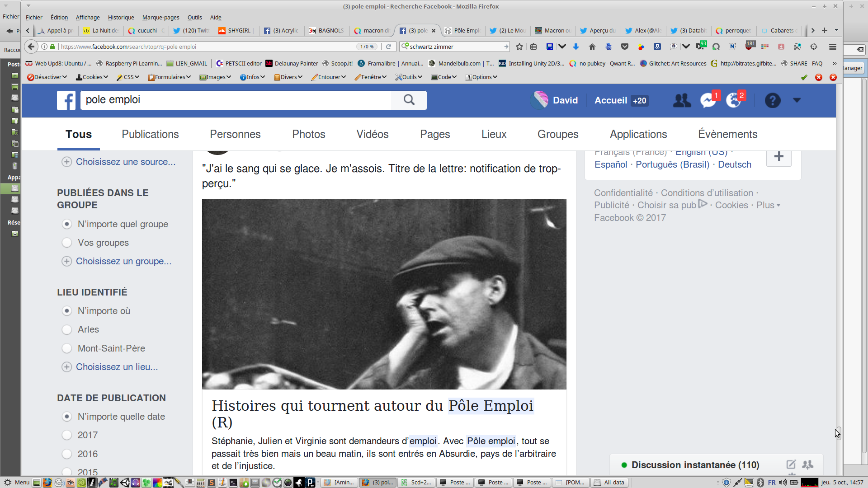Select 'Vos groupes' radio option
868x488 pixels.
coord(67,243)
